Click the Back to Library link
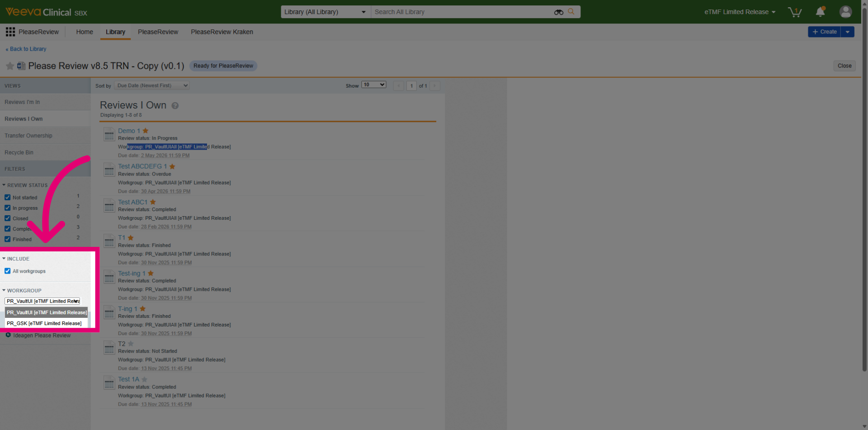 (x=26, y=49)
